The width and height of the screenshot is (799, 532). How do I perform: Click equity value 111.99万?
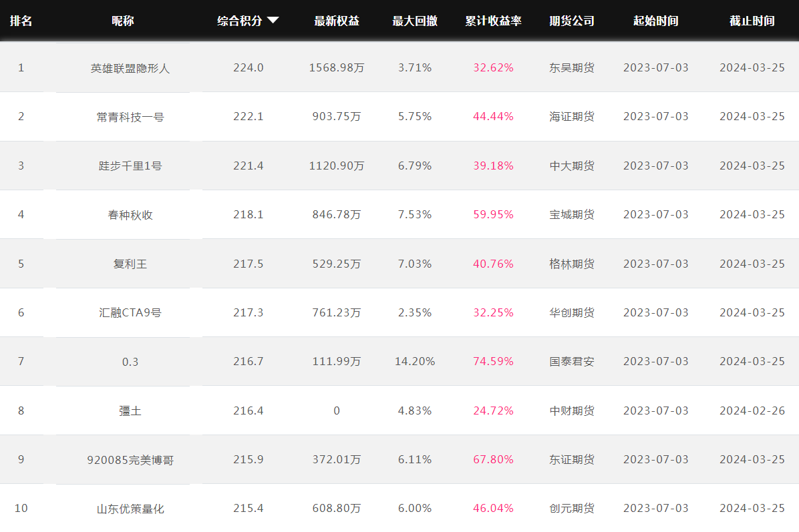click(336, 362)
